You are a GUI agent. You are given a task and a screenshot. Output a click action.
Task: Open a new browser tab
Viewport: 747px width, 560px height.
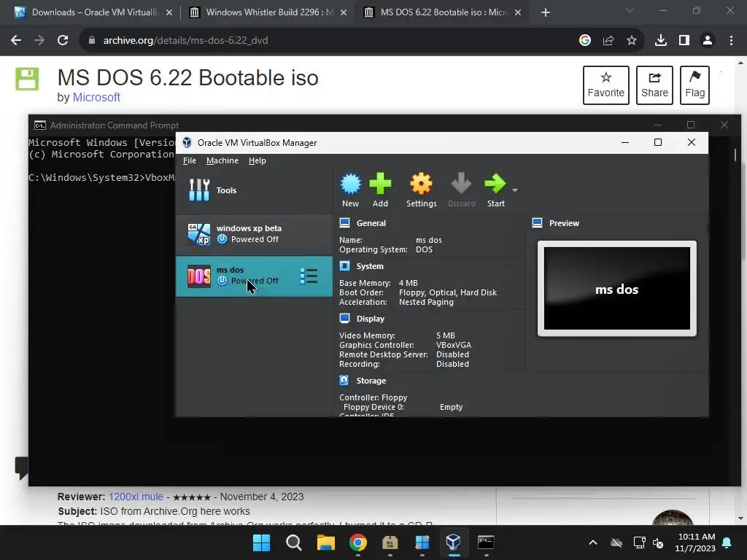pos(546,12)
